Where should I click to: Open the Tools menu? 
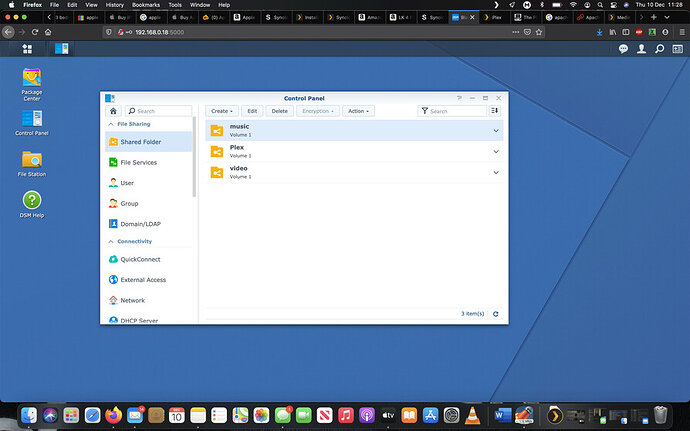pyautogui.click(x=175, y=5)
